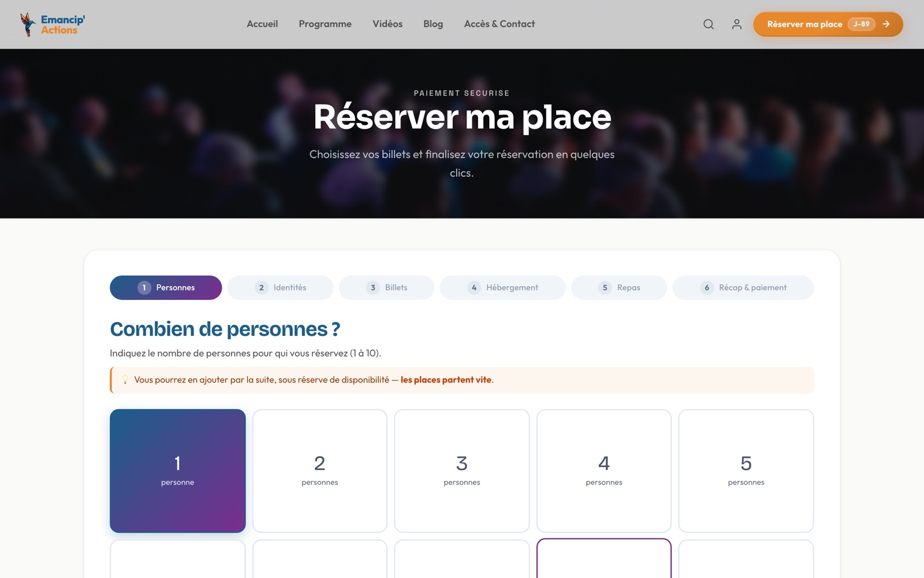Open the user account icon

pos(737,24)
